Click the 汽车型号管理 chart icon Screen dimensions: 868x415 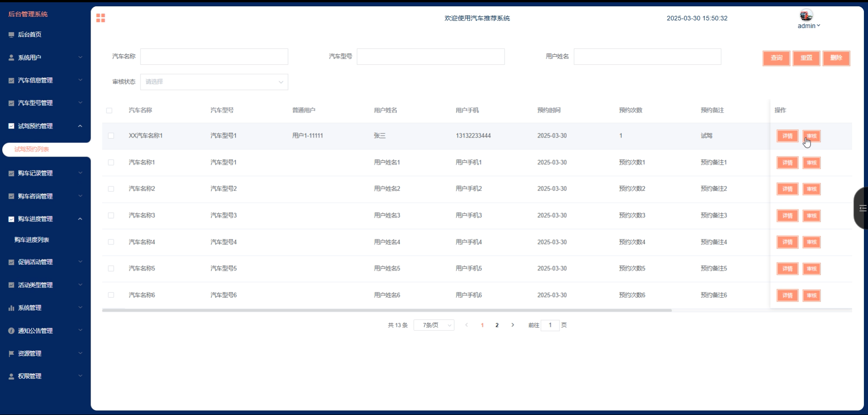point(11,103)
